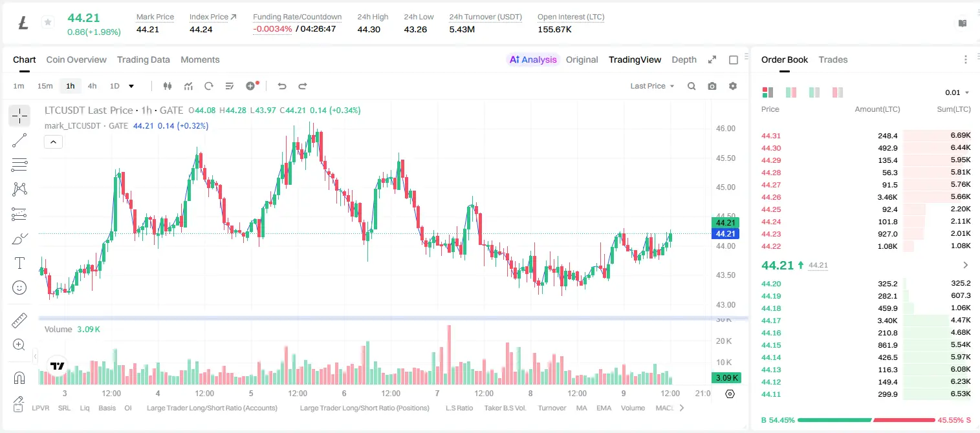Image resolution: width=980 pixels, height=433 pixels.
Task: Open AI Analysis
Action: [x=533, y=59]
